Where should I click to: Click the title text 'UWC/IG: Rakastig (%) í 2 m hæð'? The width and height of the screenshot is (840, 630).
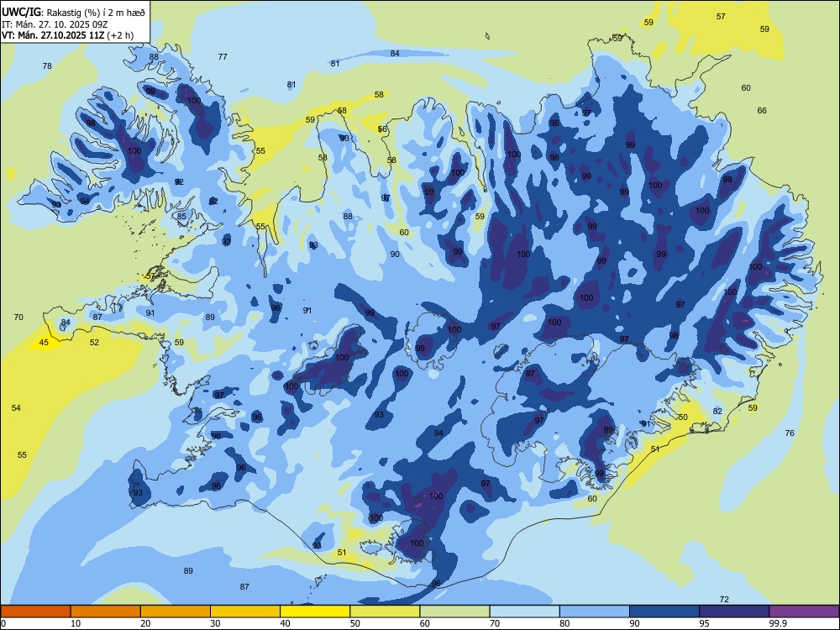click(73, 12)
